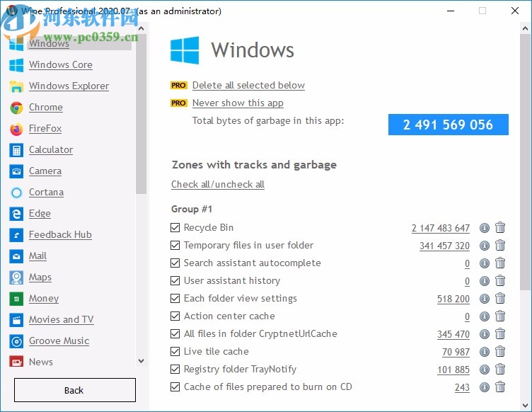
Task: Click the Money app icon
Action: coord(16,299)
